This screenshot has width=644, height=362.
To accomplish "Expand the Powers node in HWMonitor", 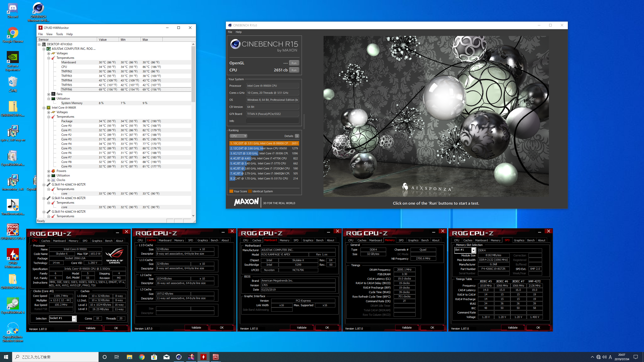I will click(49, 171).
